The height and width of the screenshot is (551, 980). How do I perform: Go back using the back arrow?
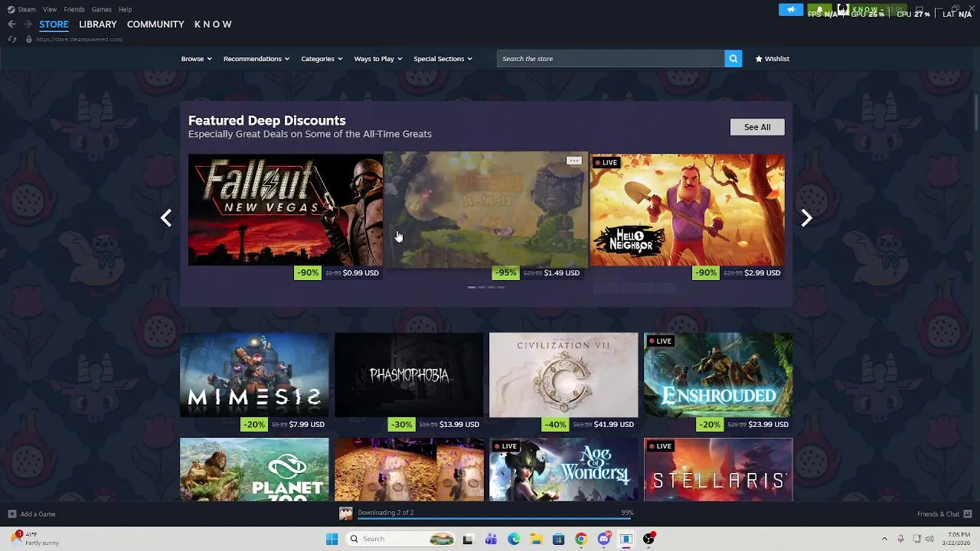pyautogui.click(x=11, y=24)
